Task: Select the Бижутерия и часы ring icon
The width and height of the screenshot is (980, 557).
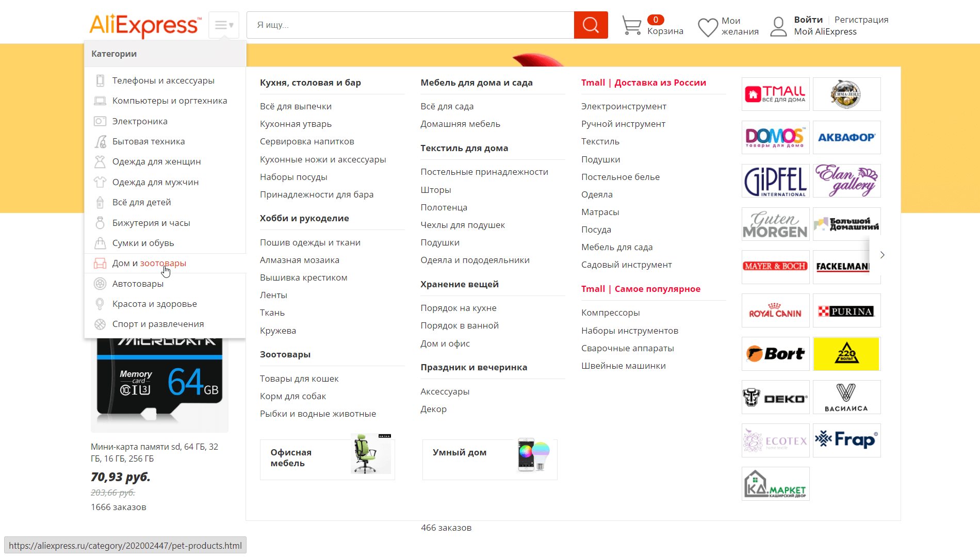Action: point(100,223)
